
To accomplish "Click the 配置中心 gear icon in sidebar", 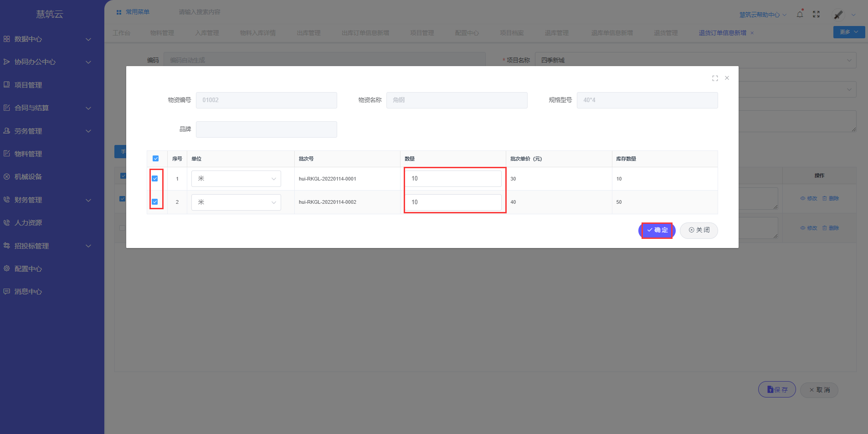I will pos(7,269).
